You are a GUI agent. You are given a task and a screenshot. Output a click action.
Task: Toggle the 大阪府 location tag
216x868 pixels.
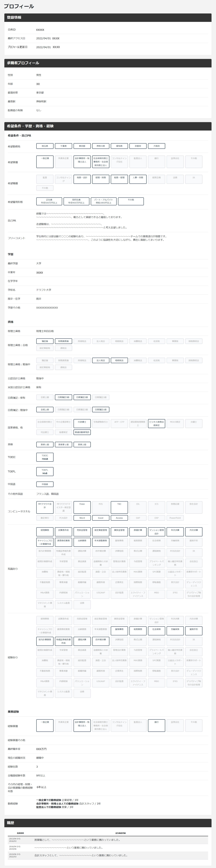tap(156, 146)
